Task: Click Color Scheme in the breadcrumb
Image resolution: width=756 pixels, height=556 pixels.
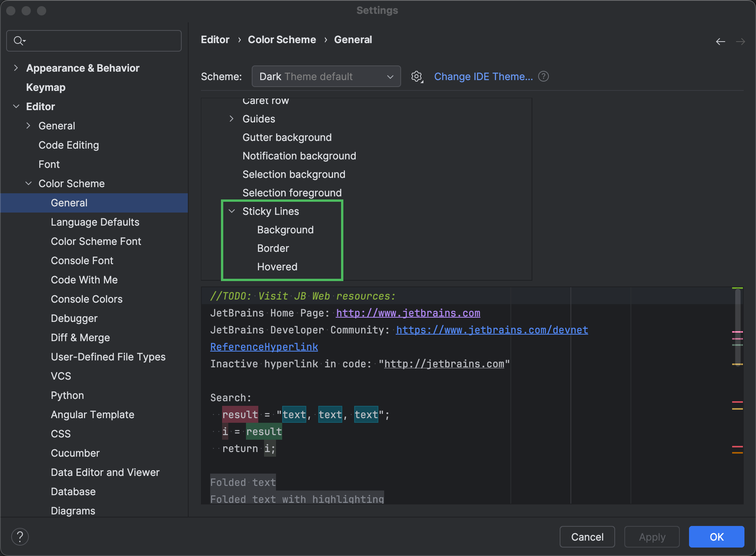Action: coord(282,39)
